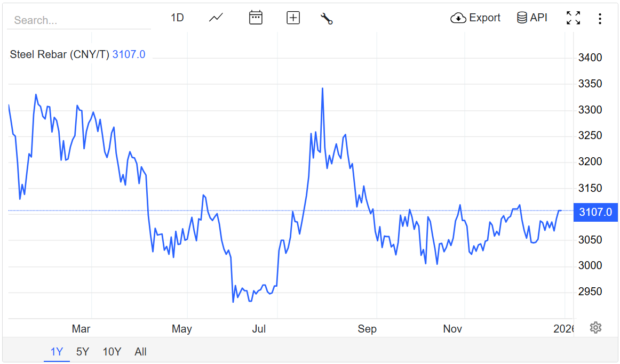Click the Export cloud download icon
This screenshot has width=620, height=364.
[458, 18]
